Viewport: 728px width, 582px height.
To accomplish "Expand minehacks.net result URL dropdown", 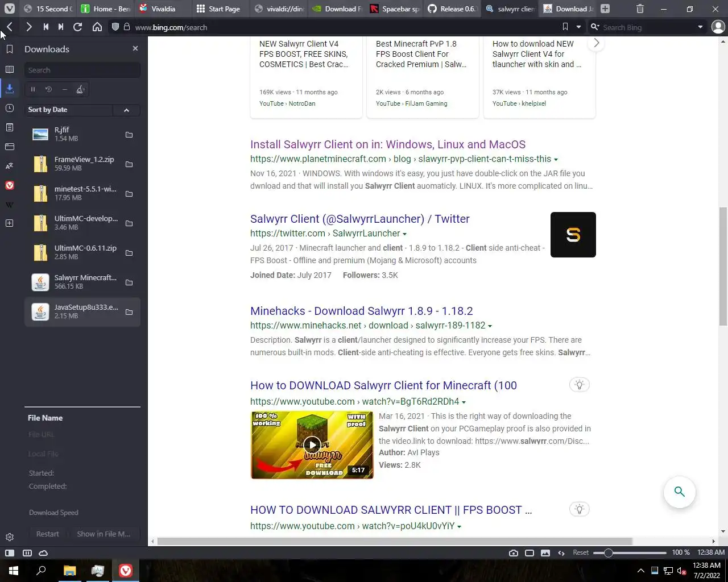I will pos(490,326).
